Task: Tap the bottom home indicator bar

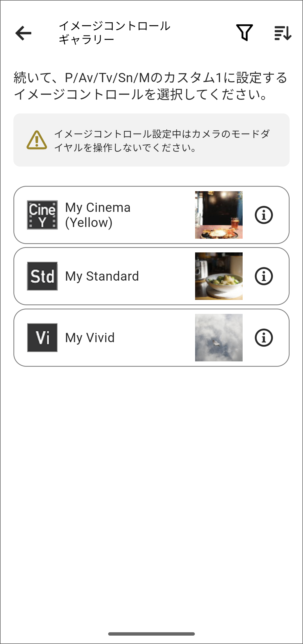Action: (151, 634)
